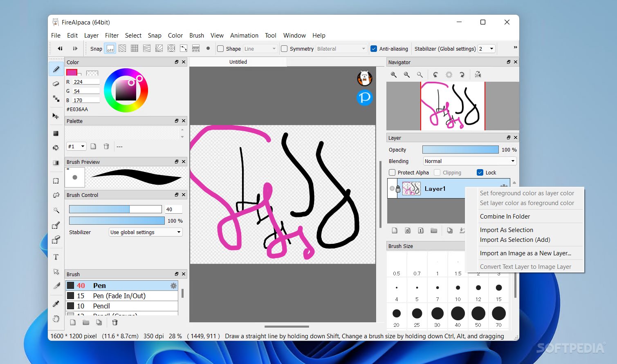This screenshot has height=364, width=617.
Task: Add a new layer folder
Action: [x=434, y=230]
